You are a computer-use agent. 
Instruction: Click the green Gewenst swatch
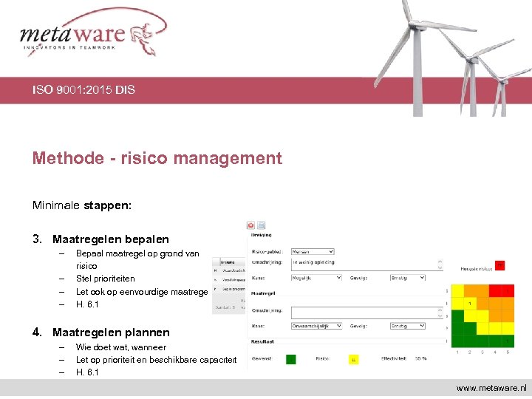point(291,359)
